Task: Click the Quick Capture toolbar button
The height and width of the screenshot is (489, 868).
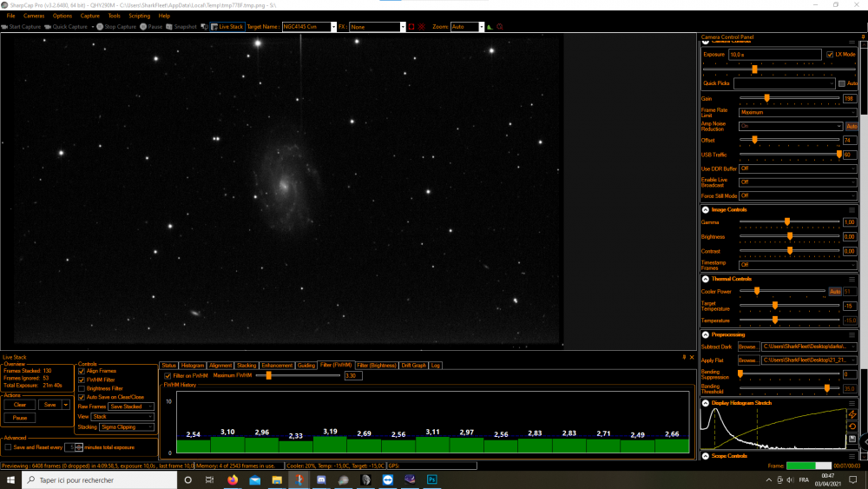Action: point(66,27)
